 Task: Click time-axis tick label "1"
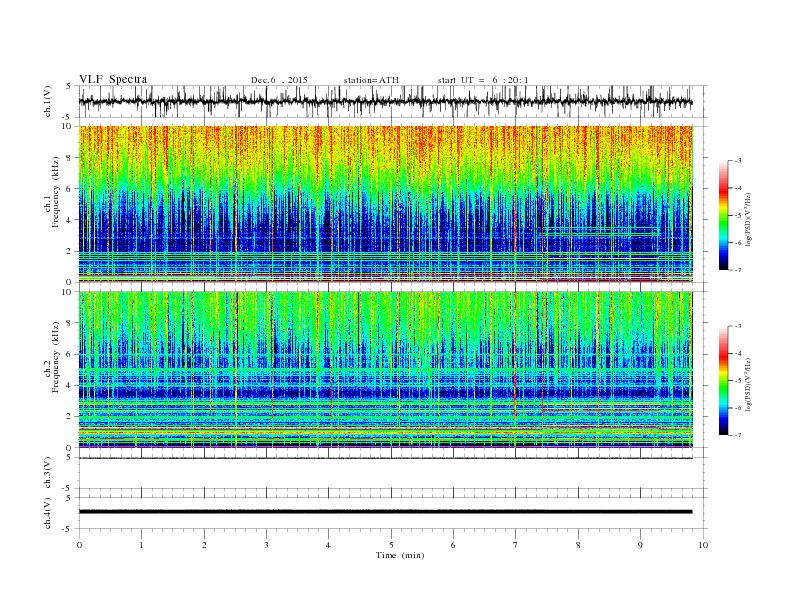141,545
